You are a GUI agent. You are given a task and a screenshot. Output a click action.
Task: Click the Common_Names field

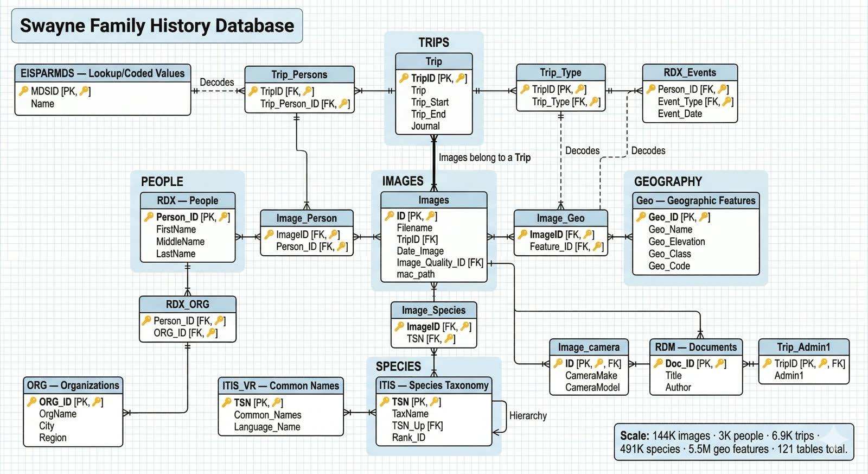tap(267, 415)
